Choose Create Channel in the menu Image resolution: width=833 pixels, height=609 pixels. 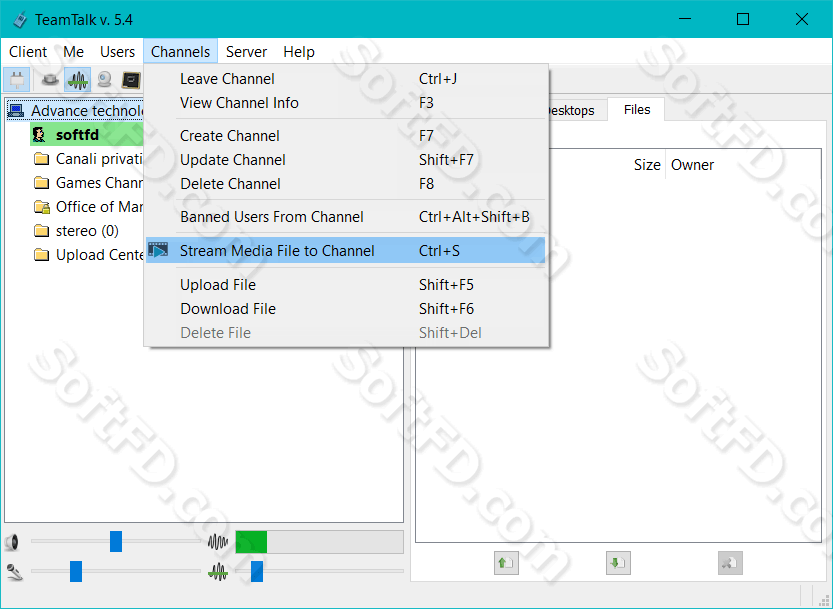pyautogui.click(x=346, y=136)
